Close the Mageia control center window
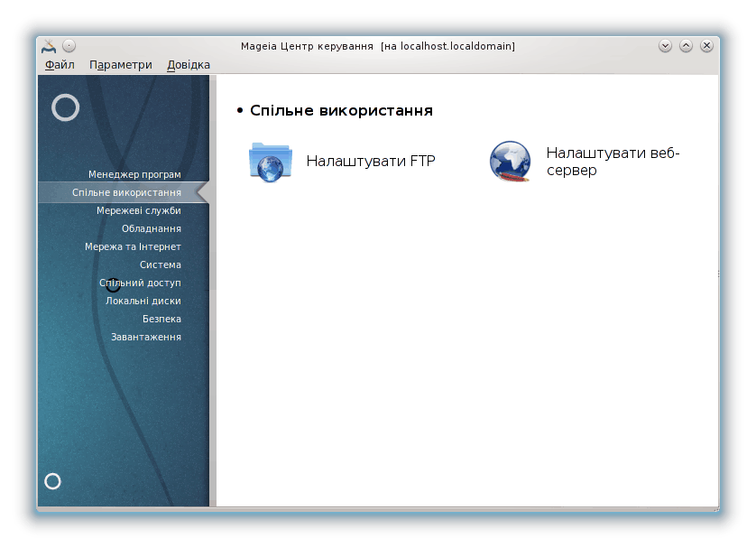756x548 pixels. [706, 46]
